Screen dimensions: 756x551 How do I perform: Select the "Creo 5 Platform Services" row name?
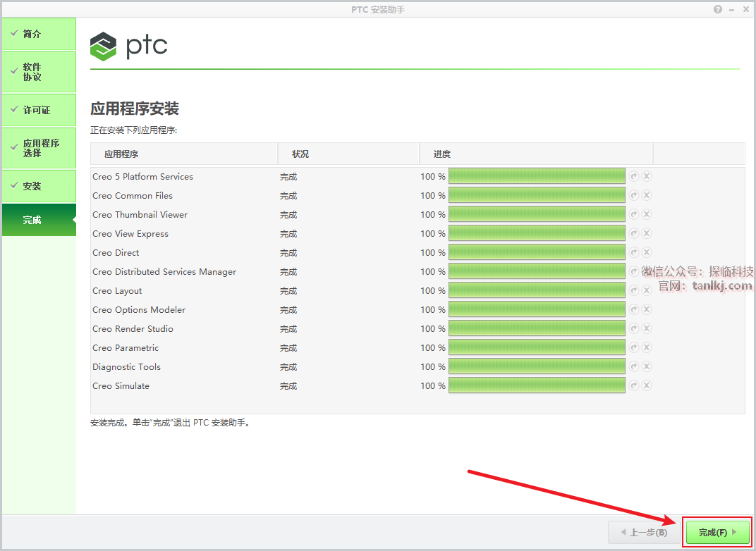point(142,177)
